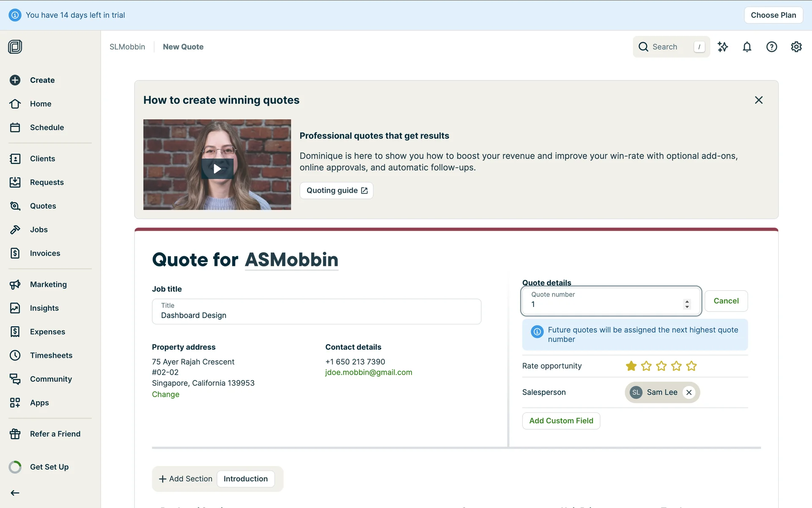Increment quote number with up stepper
Image resolution: width=812 pixels, height=508 pixels.
[x=687, y=301]
